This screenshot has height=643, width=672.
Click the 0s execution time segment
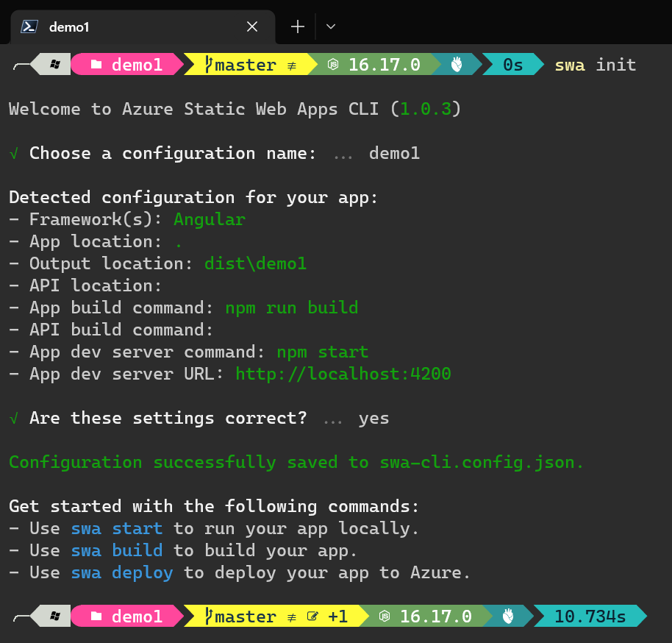point(512,64)
